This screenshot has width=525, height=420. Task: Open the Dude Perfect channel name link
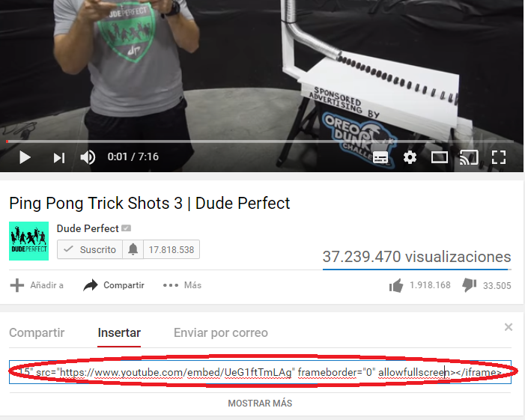88,228
